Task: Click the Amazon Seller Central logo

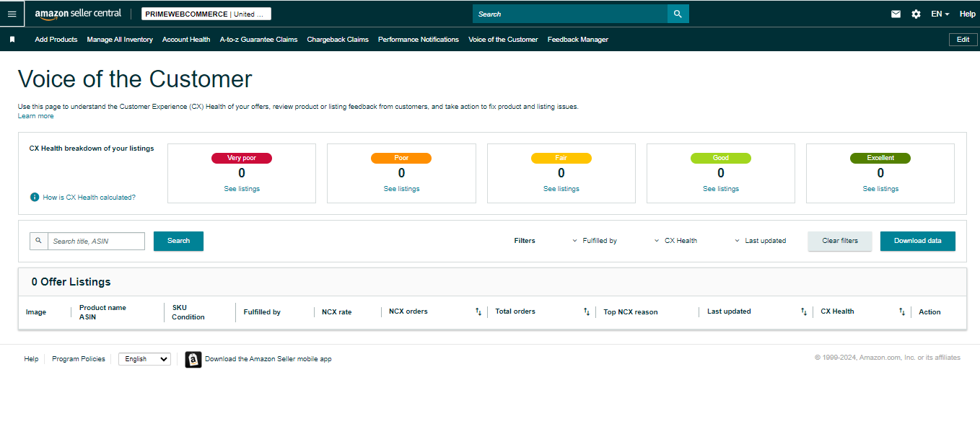Action: click(78, 14)
